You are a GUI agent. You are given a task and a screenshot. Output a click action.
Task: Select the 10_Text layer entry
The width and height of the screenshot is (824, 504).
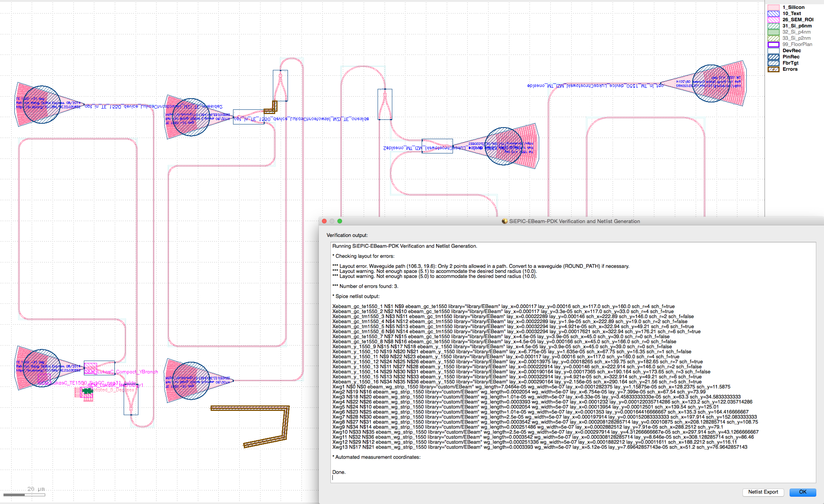coord(791,13)
